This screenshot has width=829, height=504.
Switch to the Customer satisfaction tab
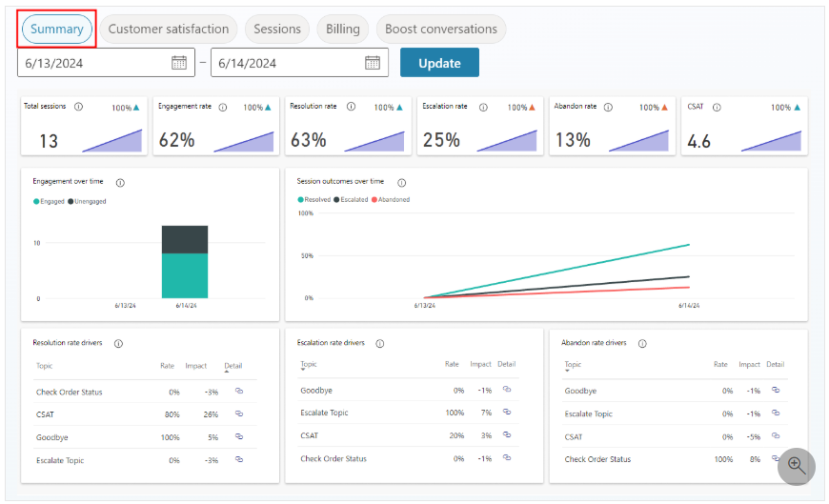[x=169, y=29]
